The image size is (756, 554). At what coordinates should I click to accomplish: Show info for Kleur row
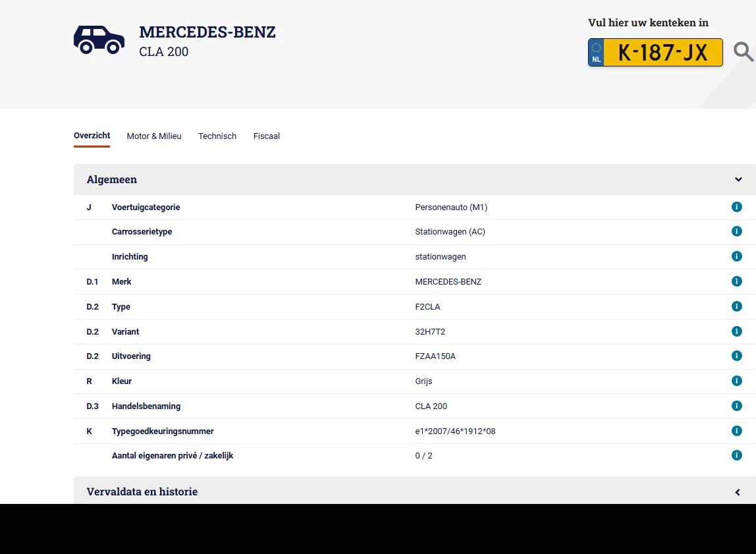pyautogui.click(x=736, y=381)
